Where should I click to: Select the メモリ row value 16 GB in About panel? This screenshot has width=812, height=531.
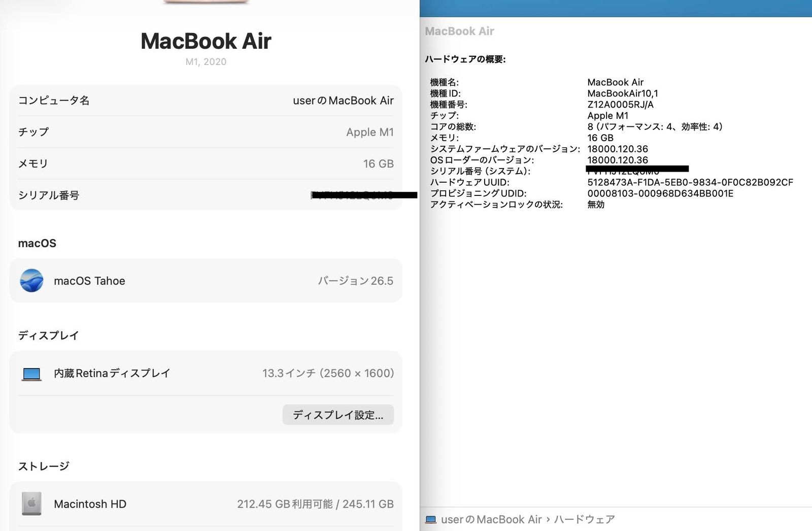(378, 163)
